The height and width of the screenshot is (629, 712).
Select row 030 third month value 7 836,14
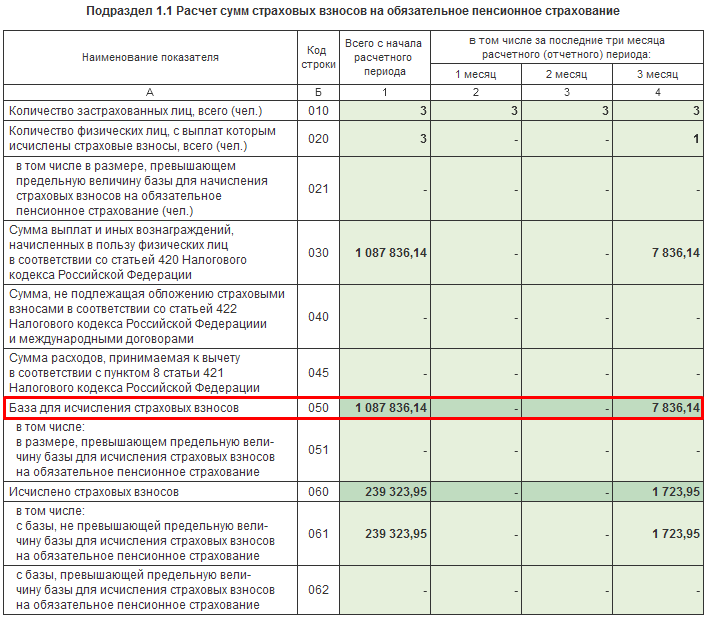[658, 253]
